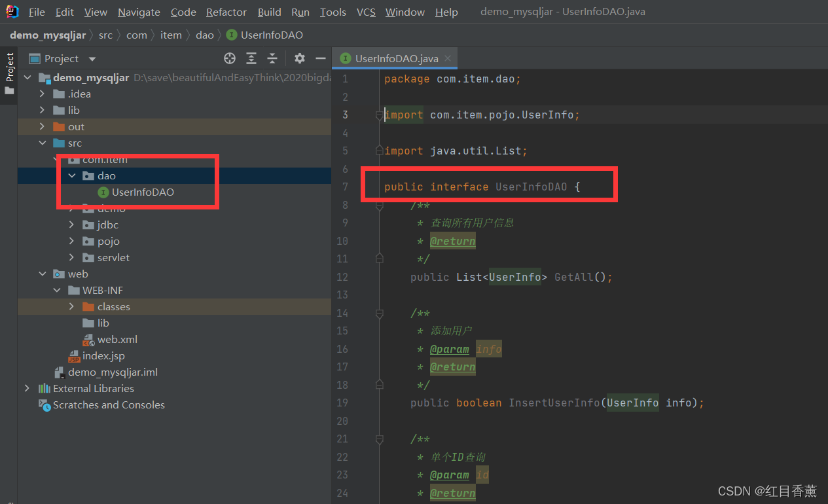Collapse the demo_mysqljar project root node
828x504 pixels.
click(27, 77)
